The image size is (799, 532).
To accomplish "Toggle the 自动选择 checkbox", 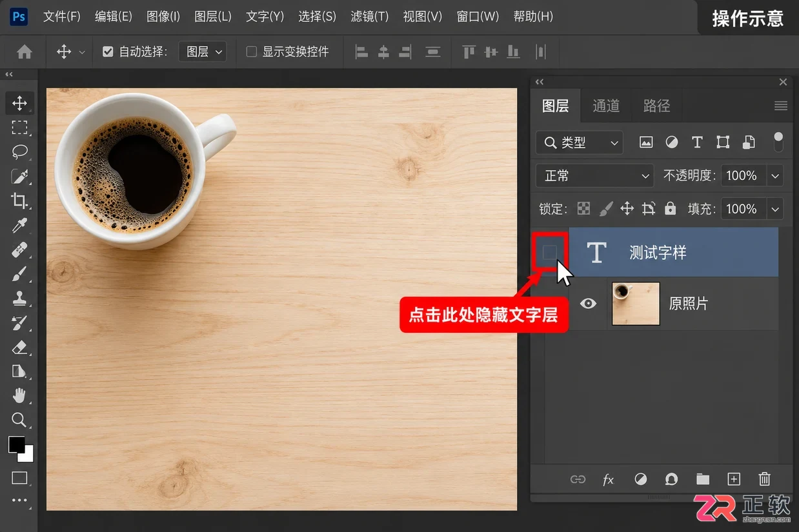I will tap(108, 52).
